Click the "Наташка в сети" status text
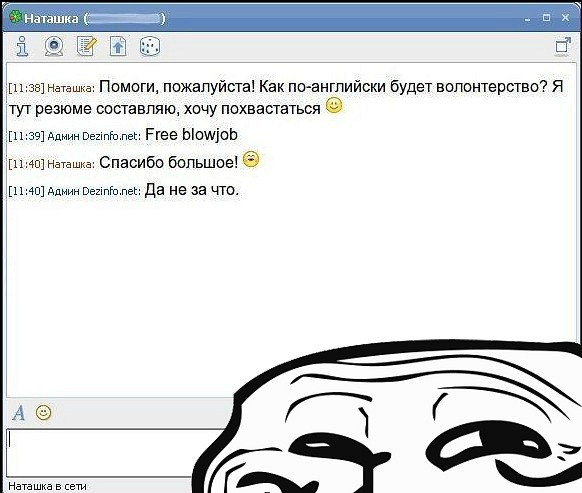Viewport: 582px width, 493px height. [x=47, y=486]
